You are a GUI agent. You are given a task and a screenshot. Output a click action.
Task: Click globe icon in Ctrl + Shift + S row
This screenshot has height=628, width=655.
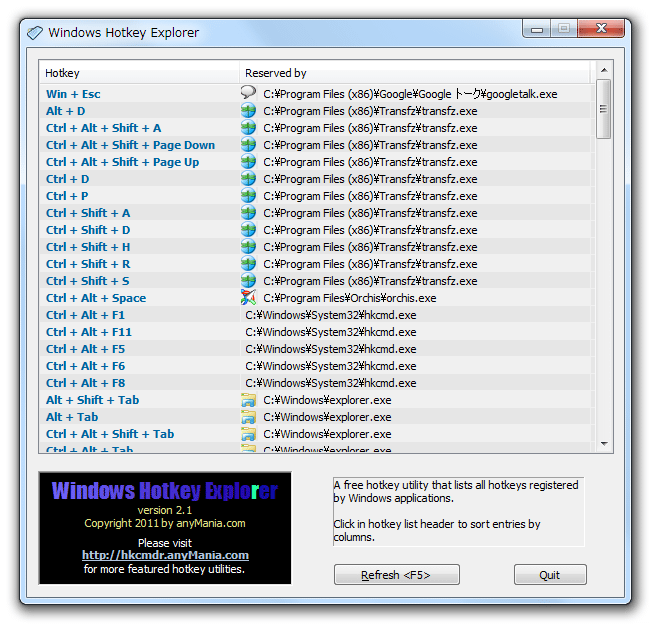(x=248, y=280)
